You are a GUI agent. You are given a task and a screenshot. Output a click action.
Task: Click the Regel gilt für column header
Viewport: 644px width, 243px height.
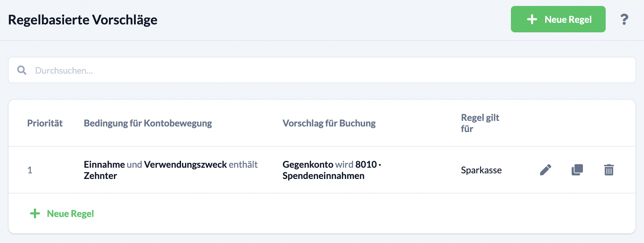(480, 123)
